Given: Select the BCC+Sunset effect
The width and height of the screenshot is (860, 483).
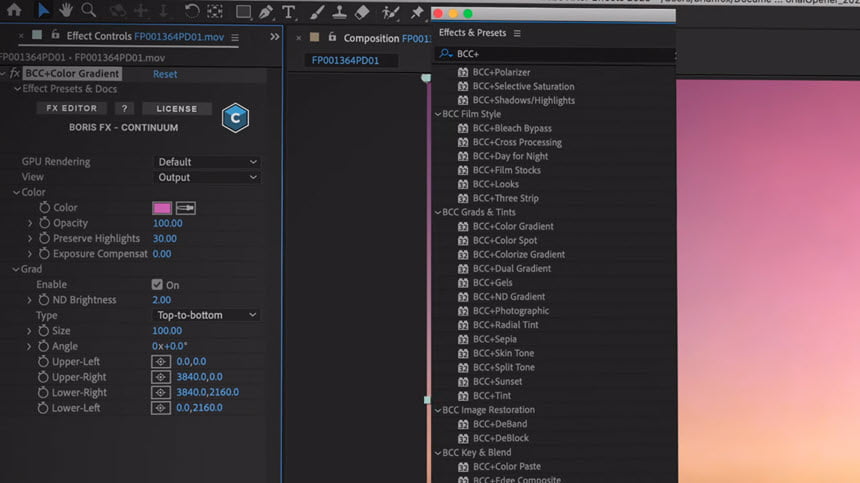Looking at the screenshot, I should tap(497, 382).
